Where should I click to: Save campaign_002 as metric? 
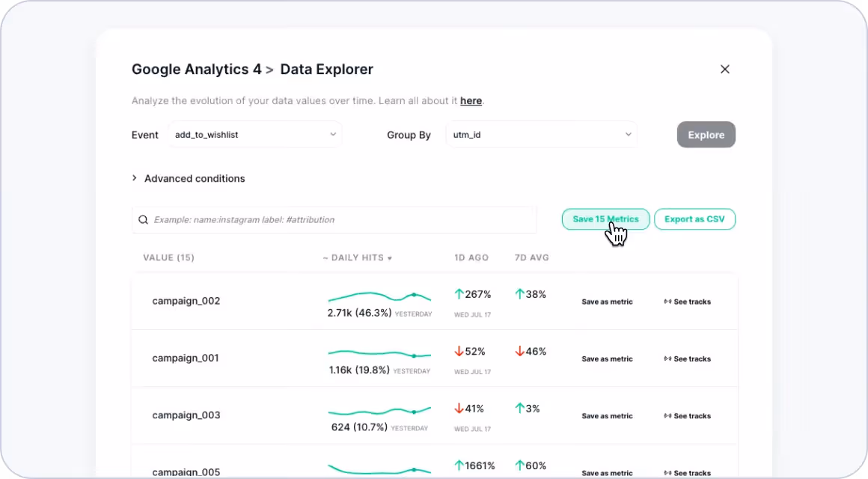607,302
